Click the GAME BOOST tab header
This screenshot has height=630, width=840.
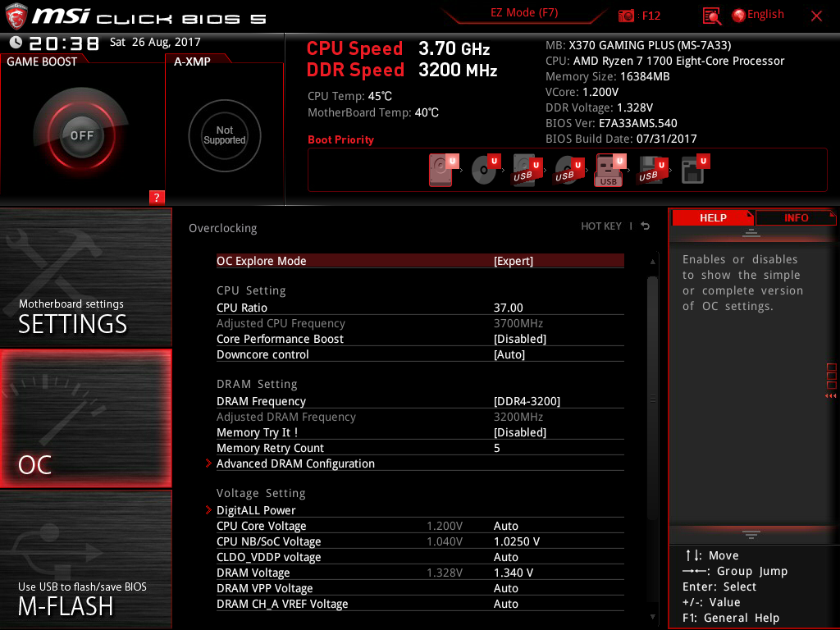tap(42, 62)
